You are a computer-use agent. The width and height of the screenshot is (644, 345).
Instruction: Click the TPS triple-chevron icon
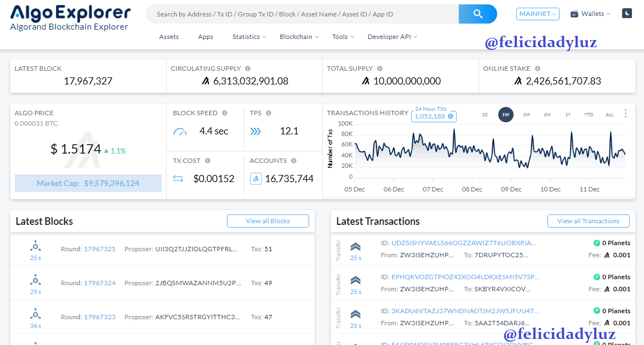[x=255, y=132]
